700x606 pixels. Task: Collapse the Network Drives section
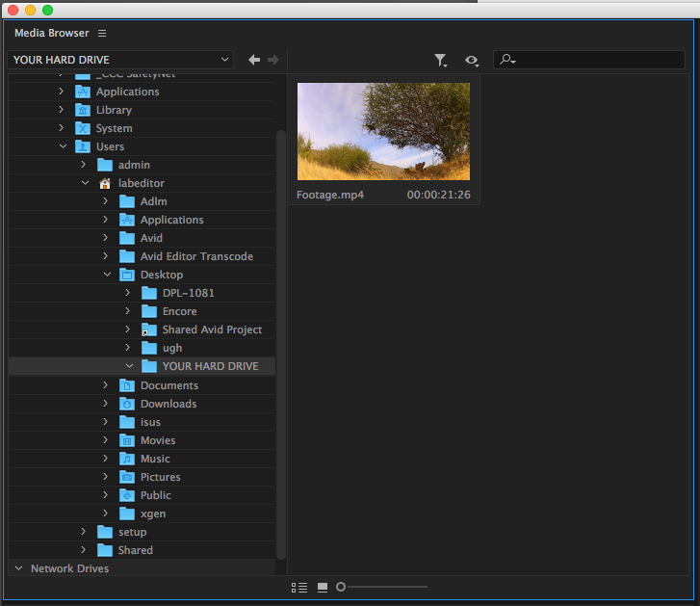click(x=18, y=568)
